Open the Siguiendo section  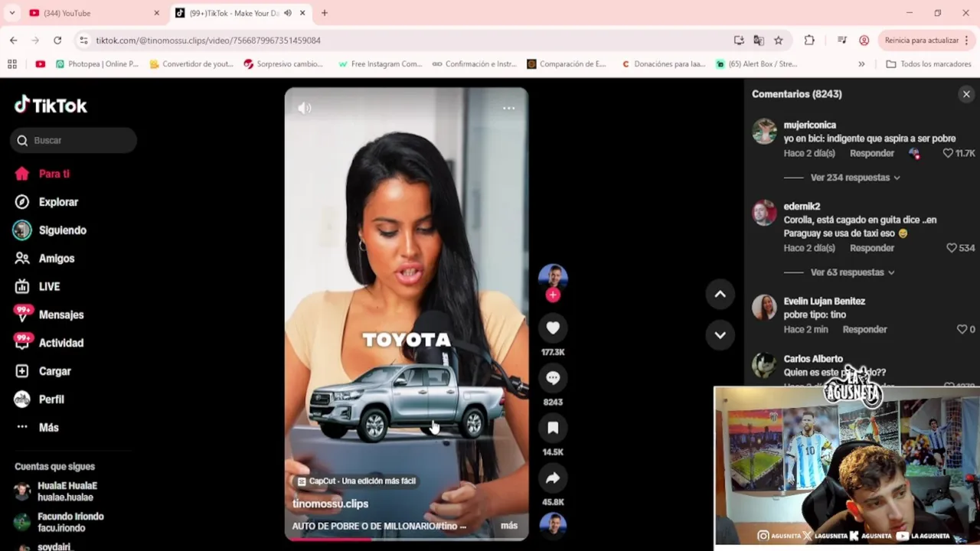[x=51, y=230]
